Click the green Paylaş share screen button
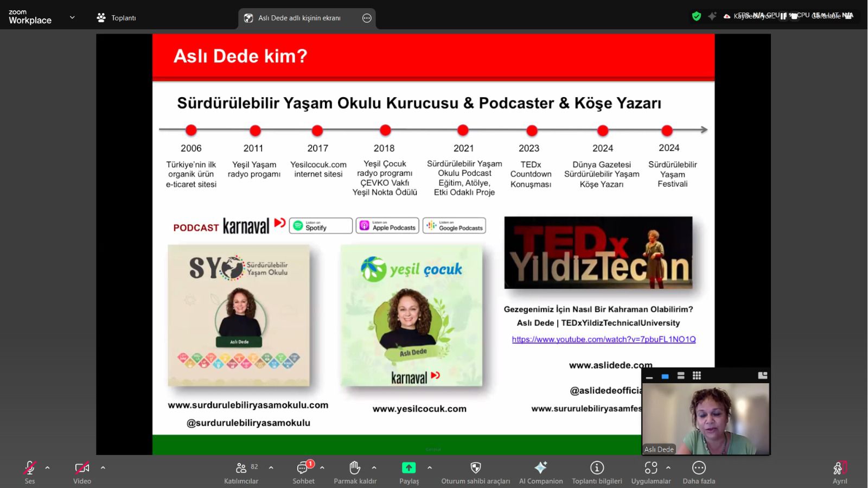Screen dimensions: 868x488 pos(409,472)
